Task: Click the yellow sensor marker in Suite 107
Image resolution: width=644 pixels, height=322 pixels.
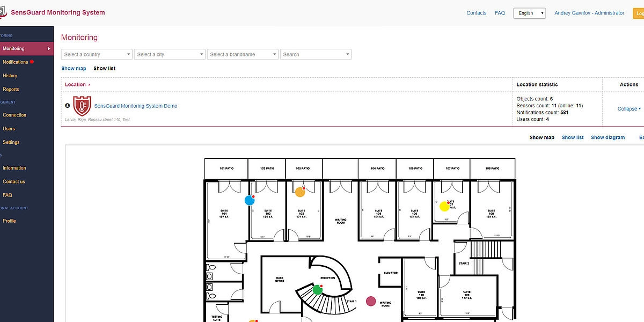Action: pos(444,206)
